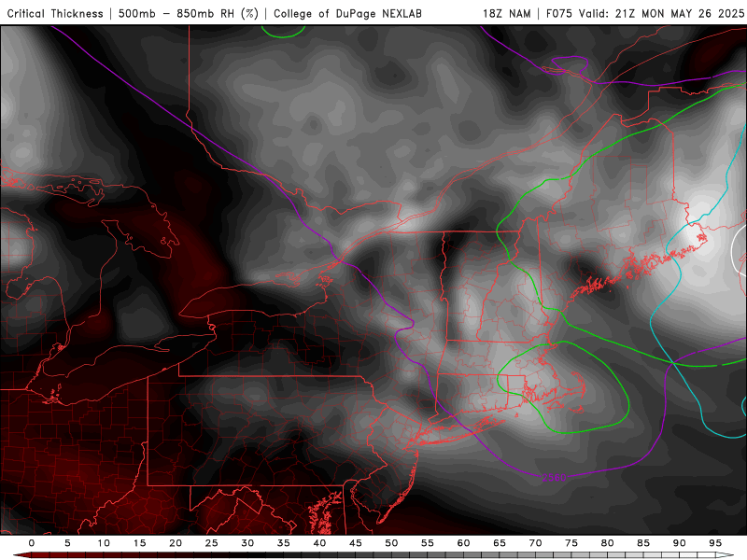The width and height of the screenshot is (747, 560).
Task: Click the '18Z NAM' model label
Action: coord(506,14)
